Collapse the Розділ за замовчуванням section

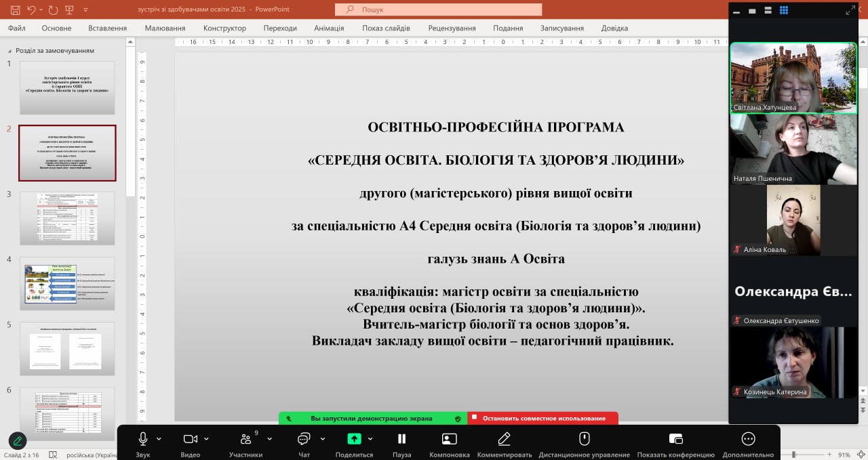[x=9, y=51]
